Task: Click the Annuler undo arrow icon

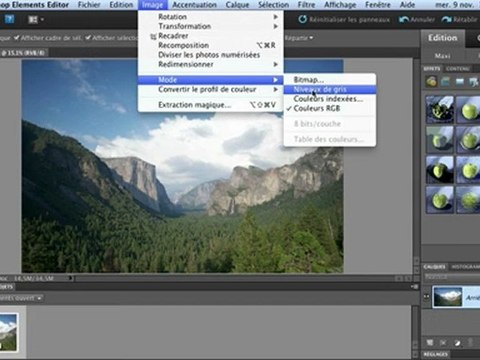Action: coord(404,20)
